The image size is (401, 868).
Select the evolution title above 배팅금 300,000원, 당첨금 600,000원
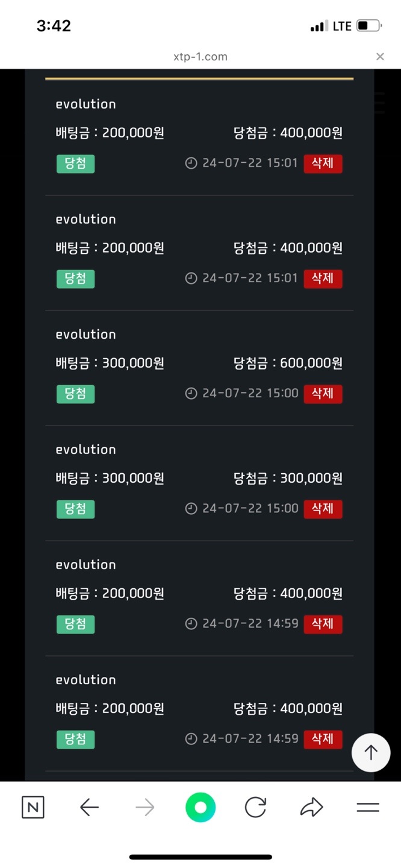click(85, 335)
